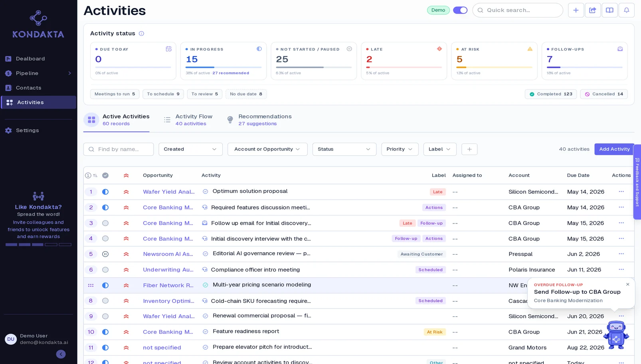
Task: Click the Activity status info icon
Action: (141, 34)
